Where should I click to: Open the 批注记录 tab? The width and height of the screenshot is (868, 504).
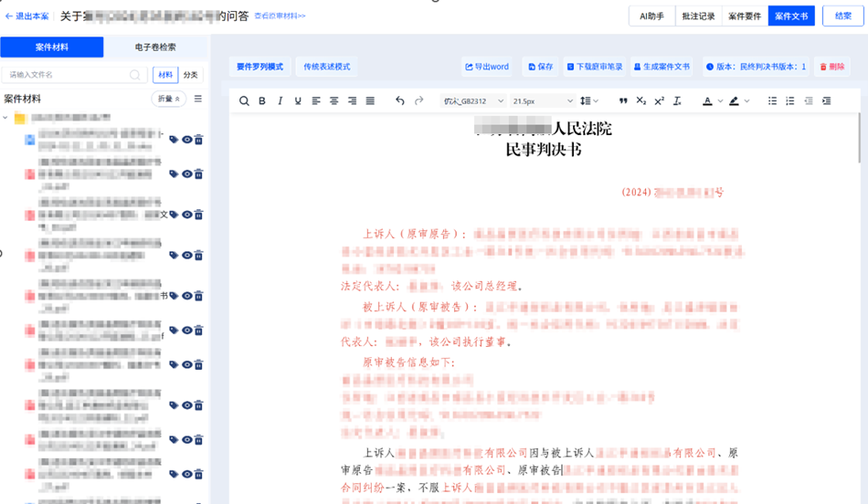[698, 16]
